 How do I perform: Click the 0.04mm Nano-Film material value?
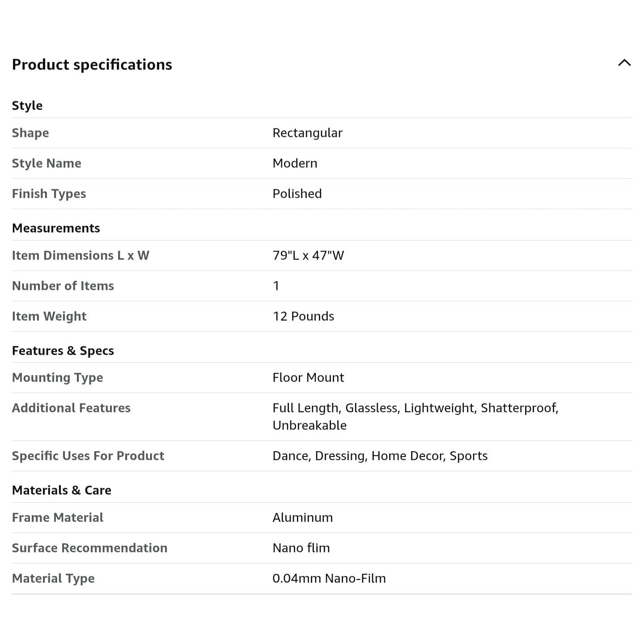tap(329, 578)
